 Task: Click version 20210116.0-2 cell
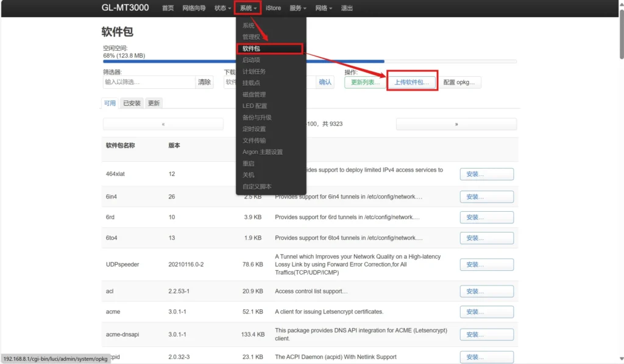point(186,264)
